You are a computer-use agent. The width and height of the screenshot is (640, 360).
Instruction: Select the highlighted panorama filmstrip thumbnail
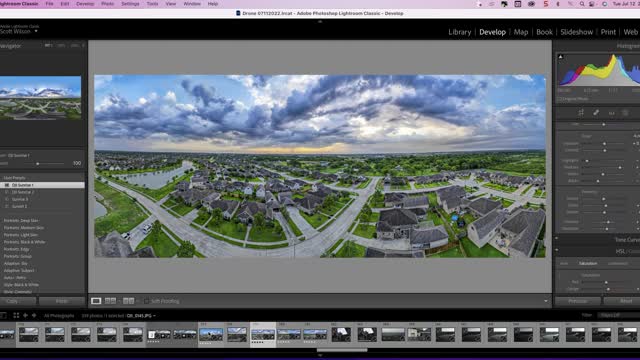(x=263, y=335)
